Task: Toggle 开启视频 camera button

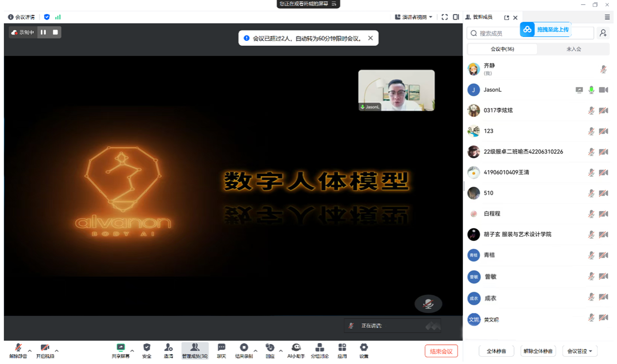Action: point(45,350)
